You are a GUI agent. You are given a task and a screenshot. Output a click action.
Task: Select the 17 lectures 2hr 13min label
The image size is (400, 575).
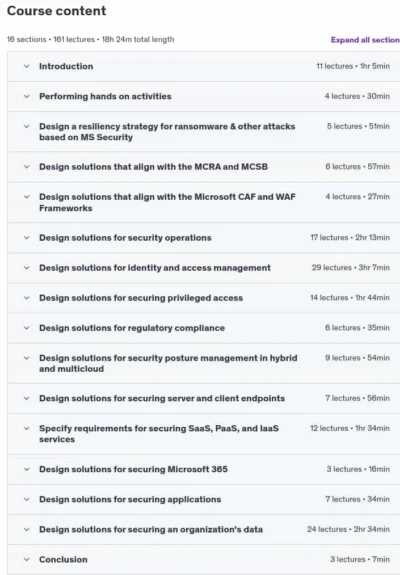pos(350,238)
